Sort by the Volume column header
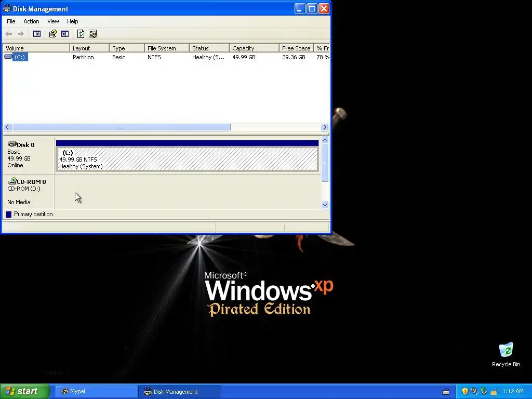 pyautogui.click(x=36, y=48)
